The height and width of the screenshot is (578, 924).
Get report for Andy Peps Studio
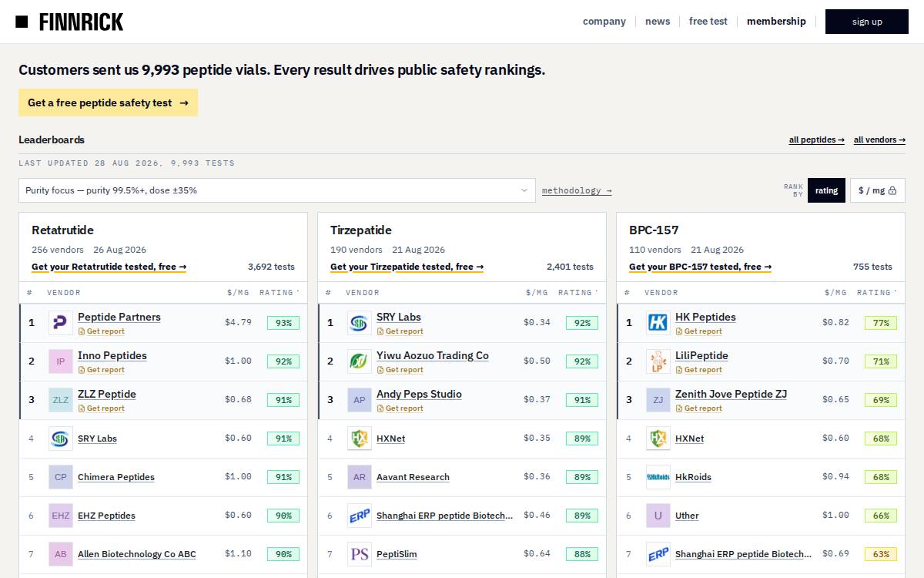pos(400,408)
